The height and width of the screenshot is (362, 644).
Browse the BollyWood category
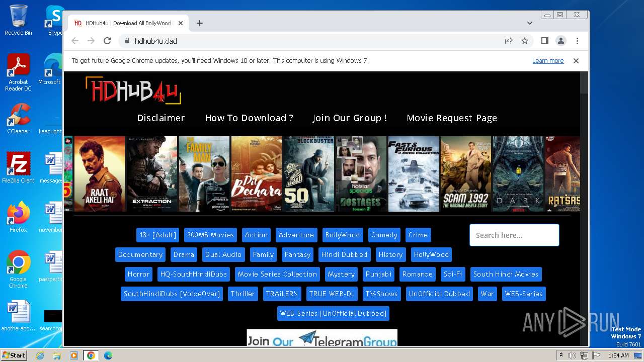click(x=343, y=235)
